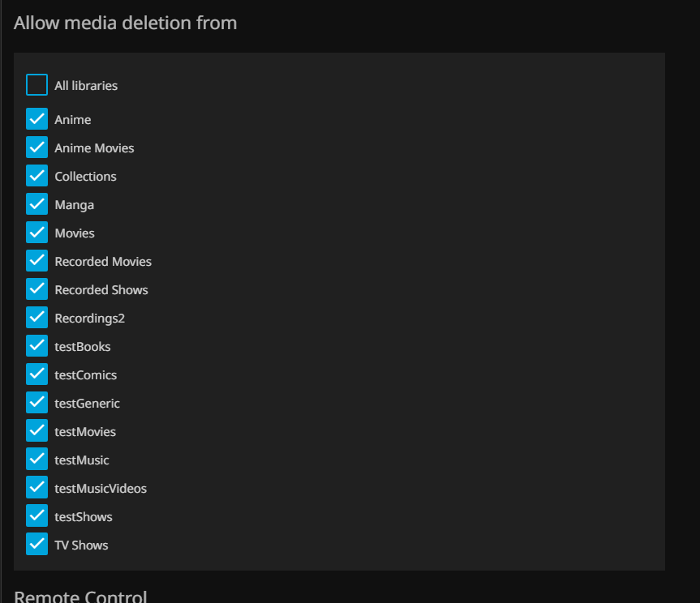
Task: Uncheck the Collections checkbox
Action: click(37, 176)
